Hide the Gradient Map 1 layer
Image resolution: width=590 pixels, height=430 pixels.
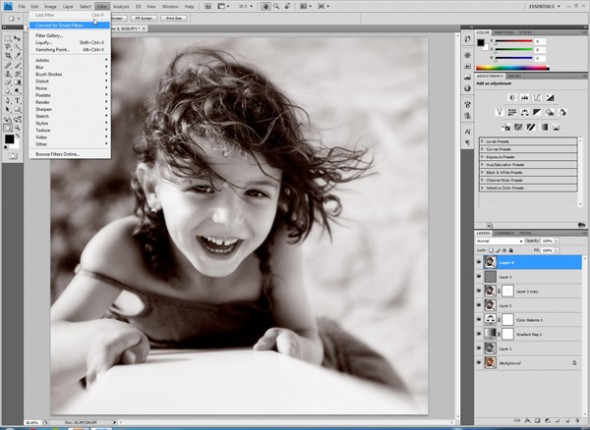479,334
